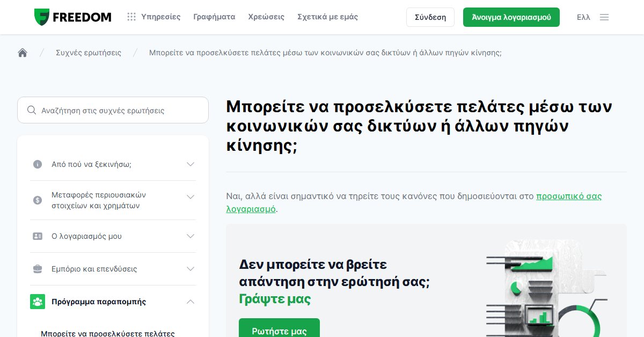The image size is (644, 337).
Task: Go to Συχνές ερωτήσεις breadcrumb
Action: (x=89, y=53)
